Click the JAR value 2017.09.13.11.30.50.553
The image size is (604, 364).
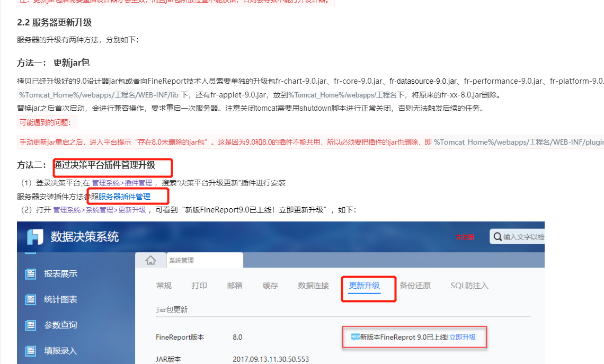point(271,359)
